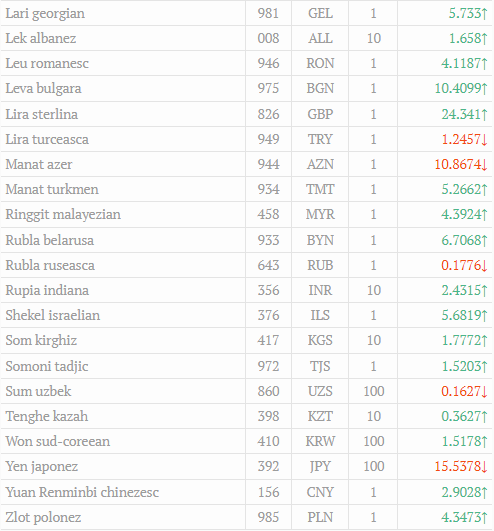
Task: Click the Manat turkmen TMT code
Action: point(320,189)
